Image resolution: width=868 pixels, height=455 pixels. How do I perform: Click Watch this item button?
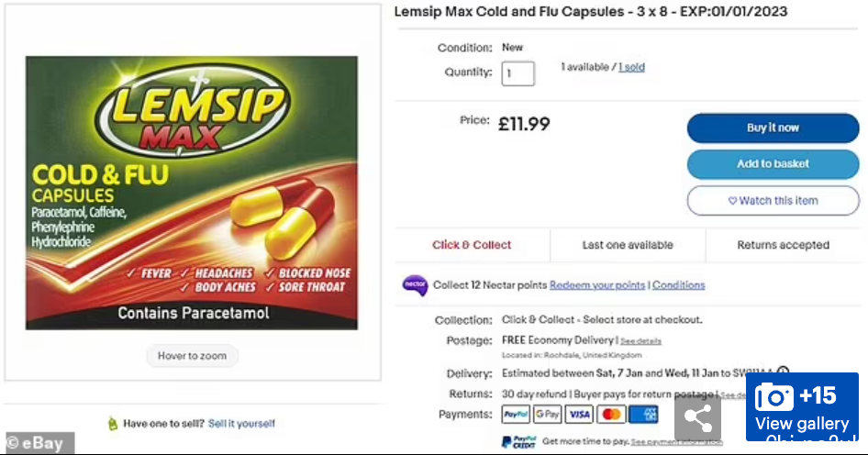tap(773, 200)
